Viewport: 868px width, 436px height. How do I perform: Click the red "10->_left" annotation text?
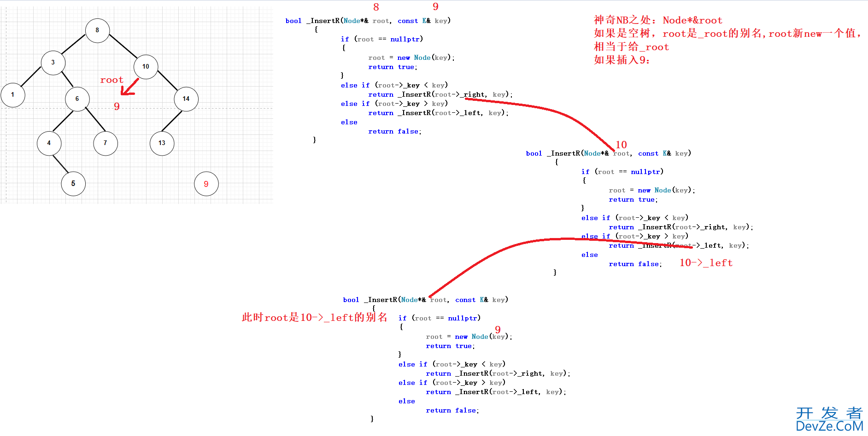706,263
